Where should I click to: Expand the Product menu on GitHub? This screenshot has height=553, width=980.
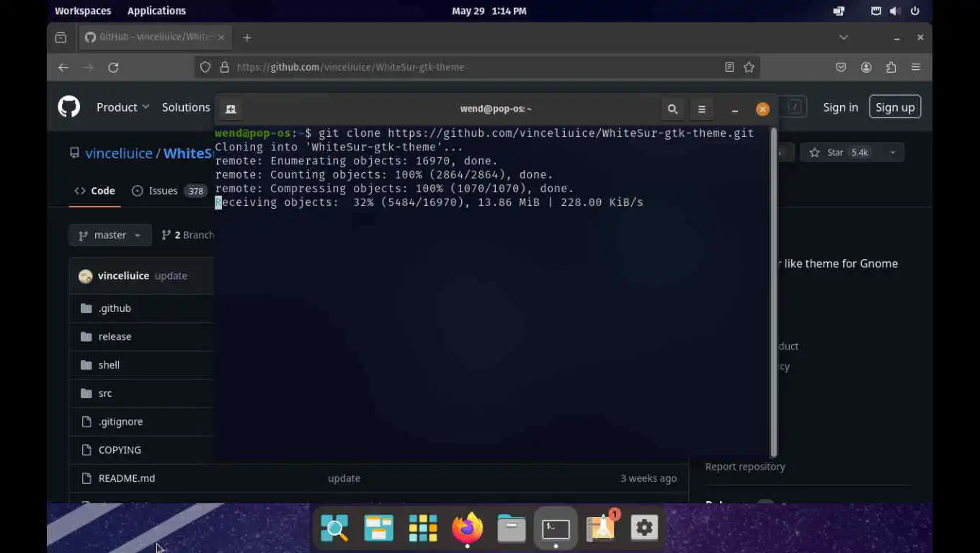122,107
